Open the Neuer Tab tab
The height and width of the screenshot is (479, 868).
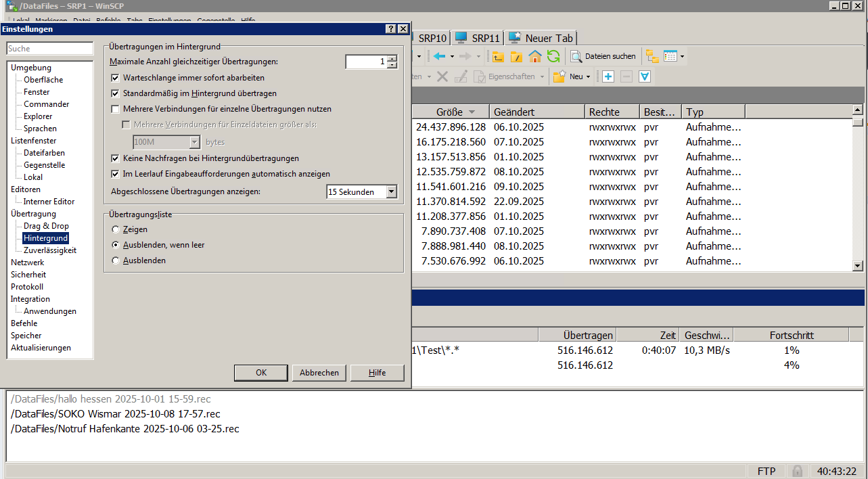tap(541, 38)
